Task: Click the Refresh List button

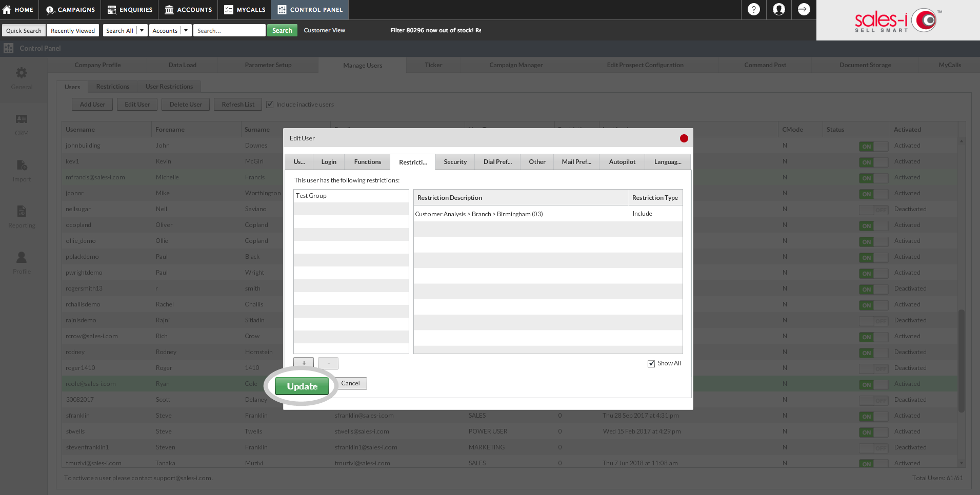Action: 238,105
